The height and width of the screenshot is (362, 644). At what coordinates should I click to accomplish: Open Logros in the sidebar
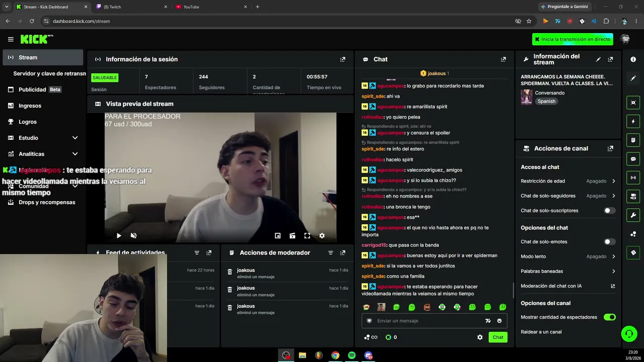(x=43, y=122)
